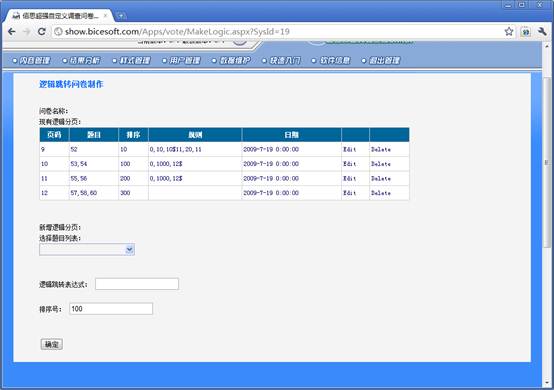Click the 题目 cell 57,58,60
The height and width of the screenshot is (390, 554).
pyautogui.click(x=94, y=193)
